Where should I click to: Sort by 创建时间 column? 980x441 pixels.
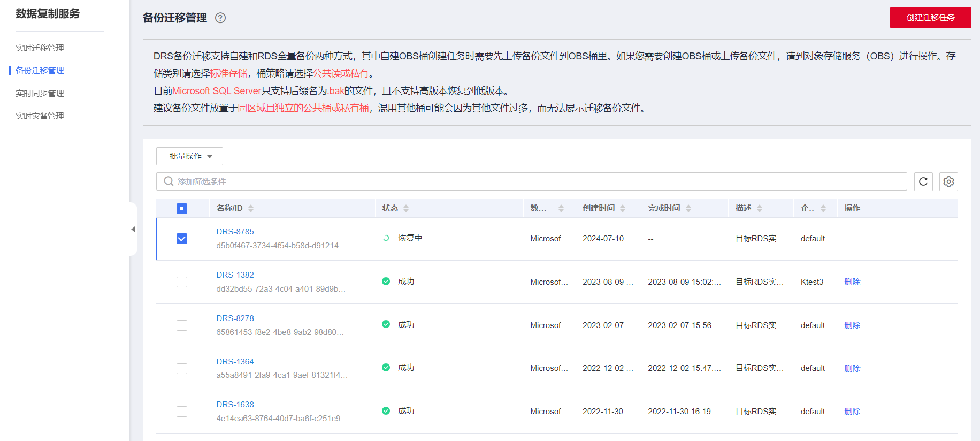tap(623, 208)
